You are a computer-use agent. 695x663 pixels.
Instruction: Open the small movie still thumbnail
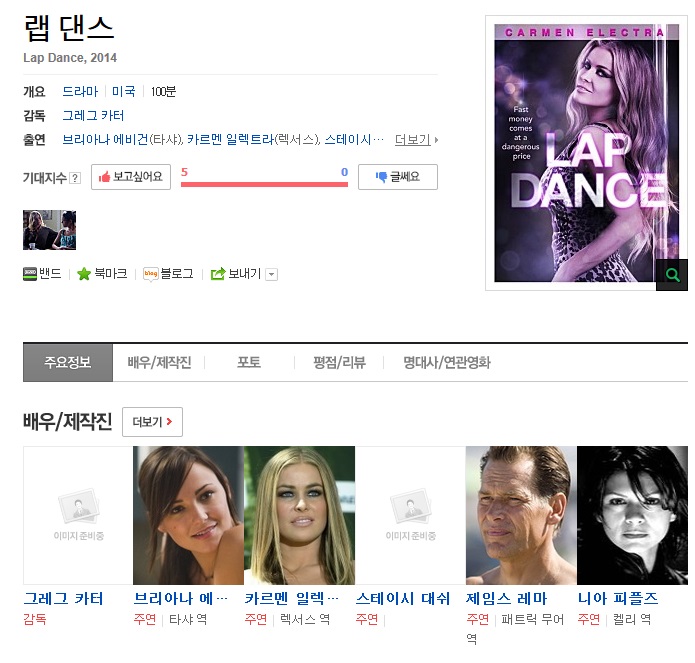49,230
